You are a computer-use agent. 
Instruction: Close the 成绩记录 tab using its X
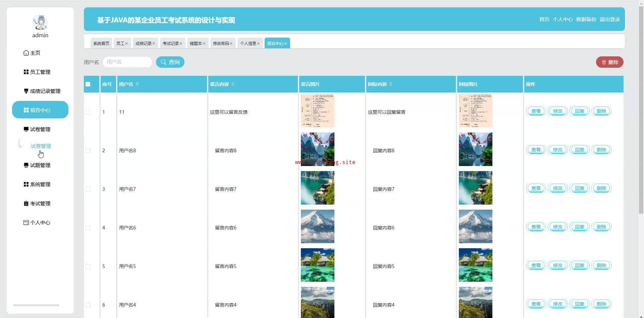pyautogui.click(x=154, y=44)
